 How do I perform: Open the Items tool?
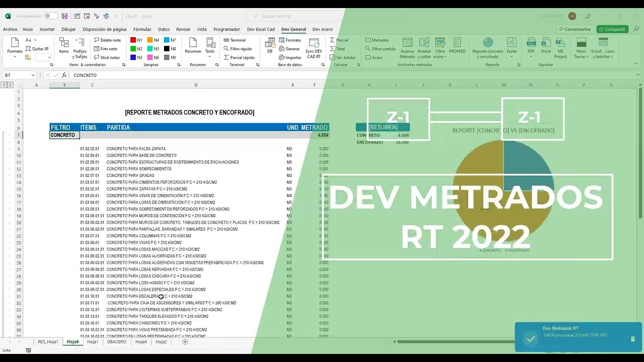pos(64,46)
